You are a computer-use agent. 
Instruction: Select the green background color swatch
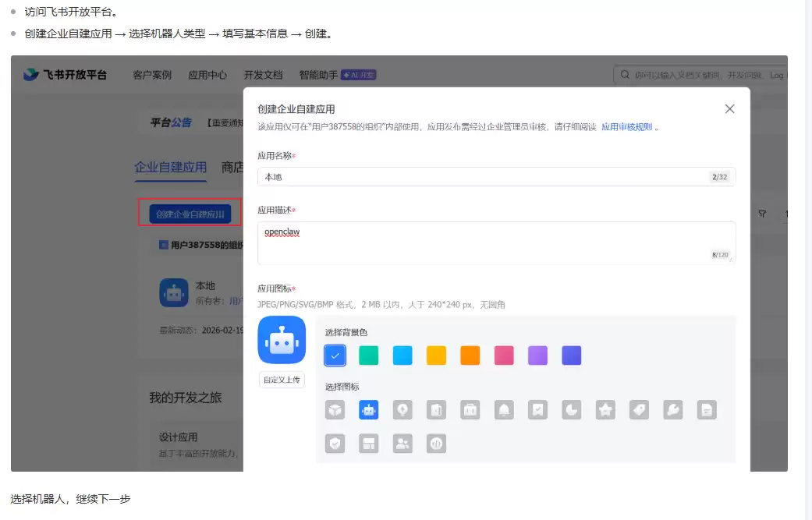(368, 355)
